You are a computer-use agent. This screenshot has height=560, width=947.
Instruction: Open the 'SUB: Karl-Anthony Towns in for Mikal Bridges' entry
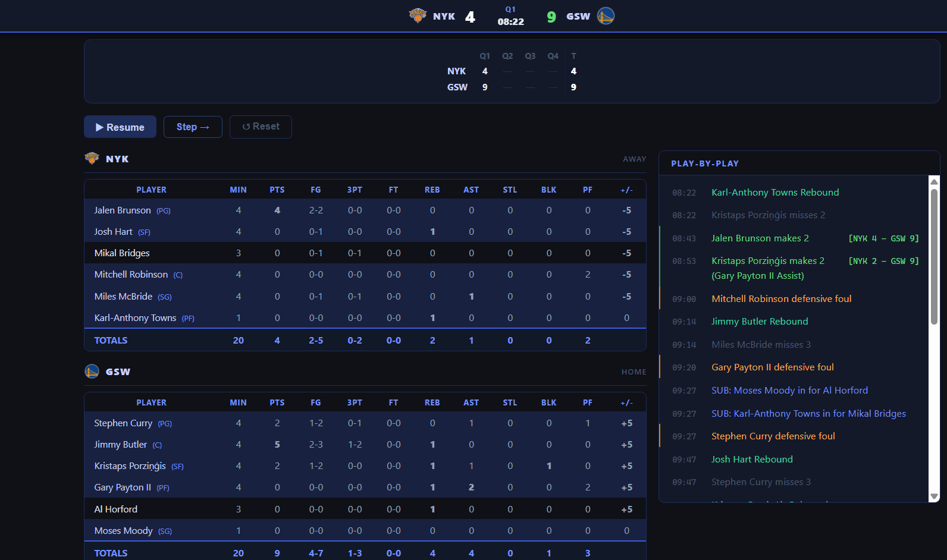coord(794,413)
